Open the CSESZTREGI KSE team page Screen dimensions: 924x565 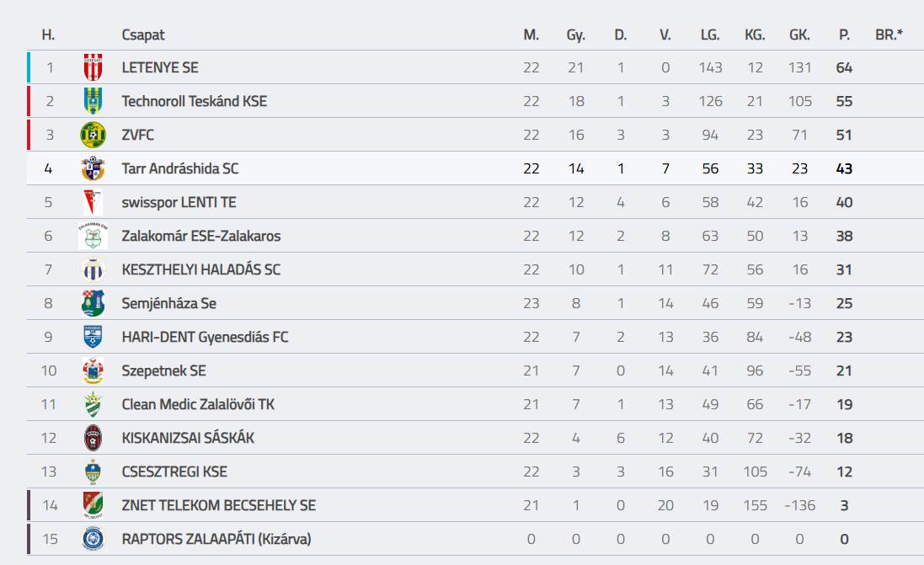[174, 472]
